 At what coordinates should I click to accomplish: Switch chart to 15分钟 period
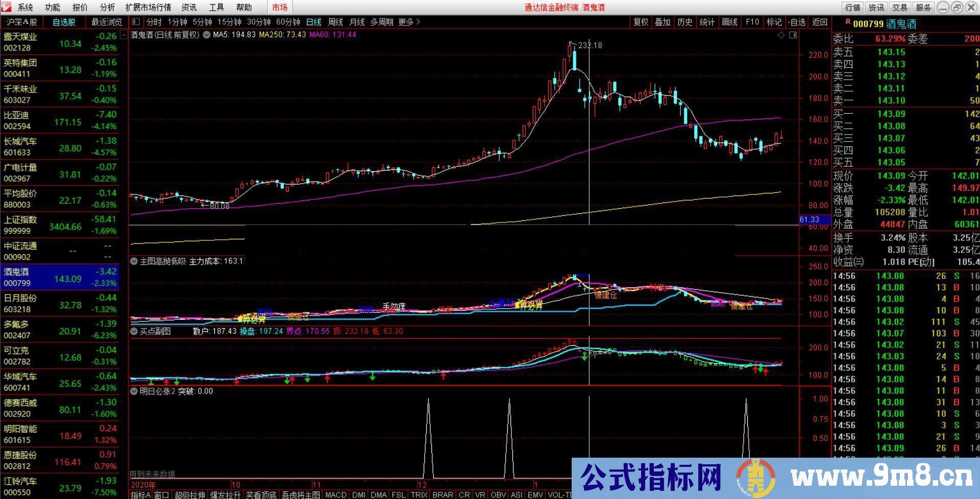pyautogui.click(x=229, y=22)
